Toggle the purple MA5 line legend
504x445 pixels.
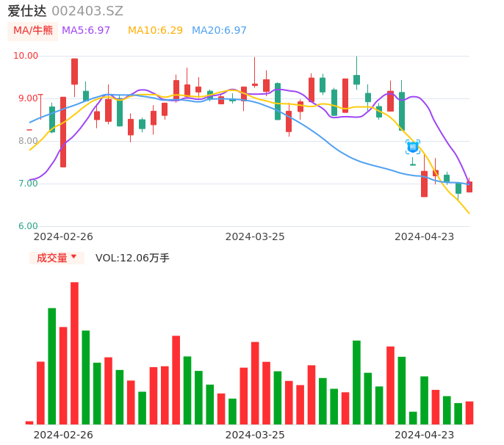[x=86, y=31]
